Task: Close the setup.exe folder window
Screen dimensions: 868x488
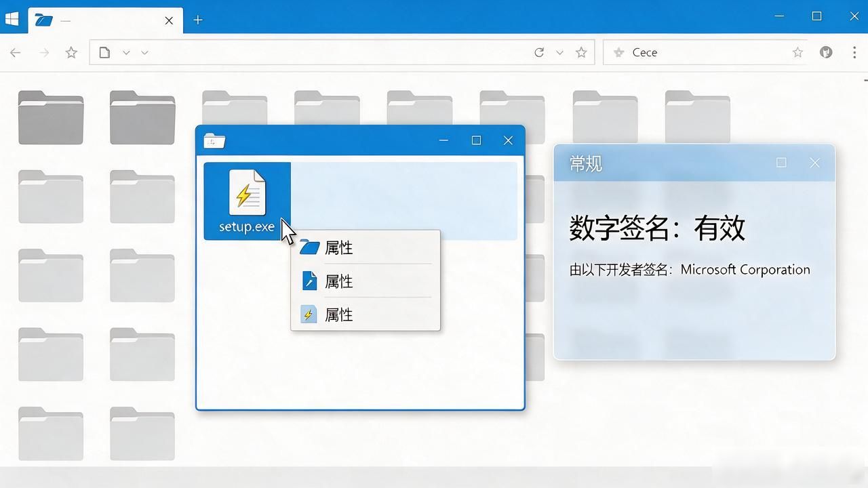Action: pyautogui.click(x=509, y=140)
